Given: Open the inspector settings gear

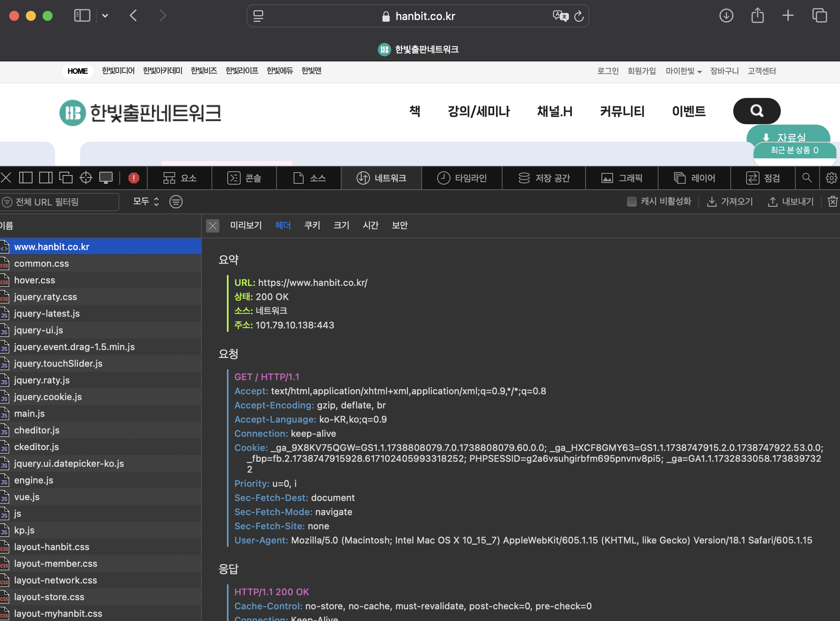Looking at the screenshot, I should [x=831, y=178].
